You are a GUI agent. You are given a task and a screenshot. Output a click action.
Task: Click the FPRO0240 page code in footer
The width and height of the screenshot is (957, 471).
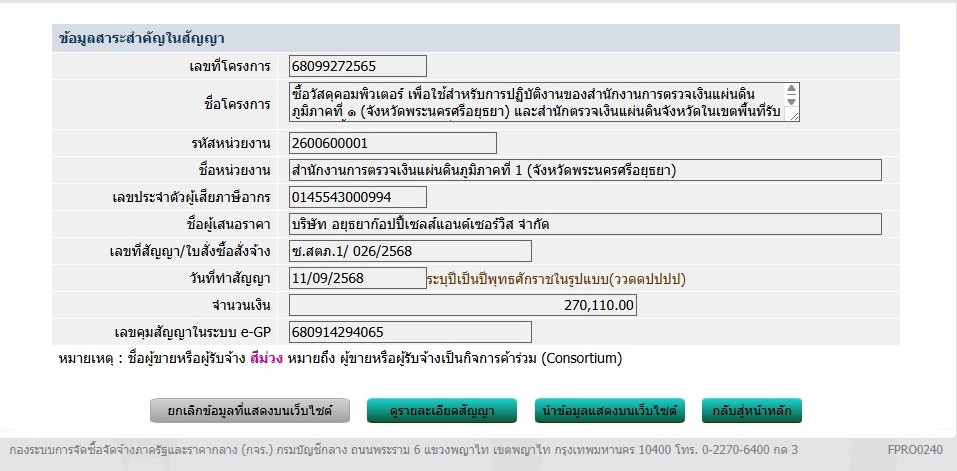[x=914, y=451]
